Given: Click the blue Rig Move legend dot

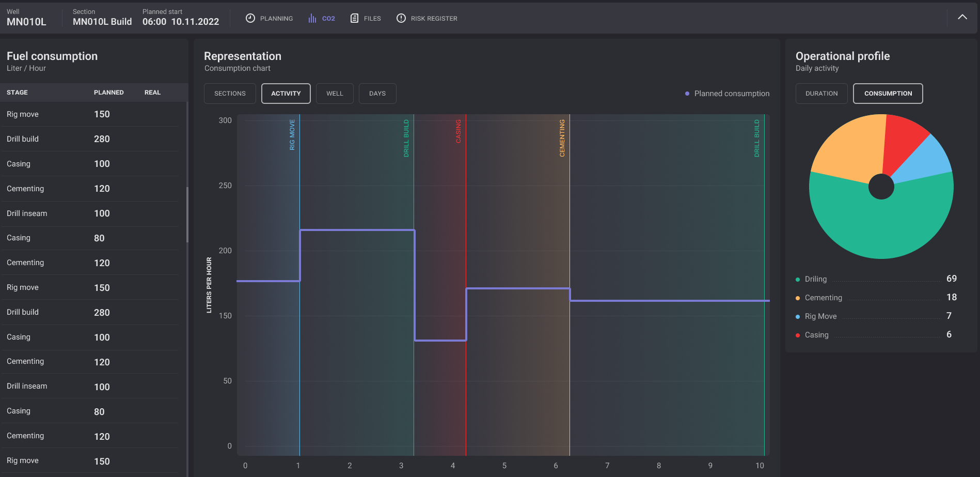Looking at the screenshot, I should point(798,317).
